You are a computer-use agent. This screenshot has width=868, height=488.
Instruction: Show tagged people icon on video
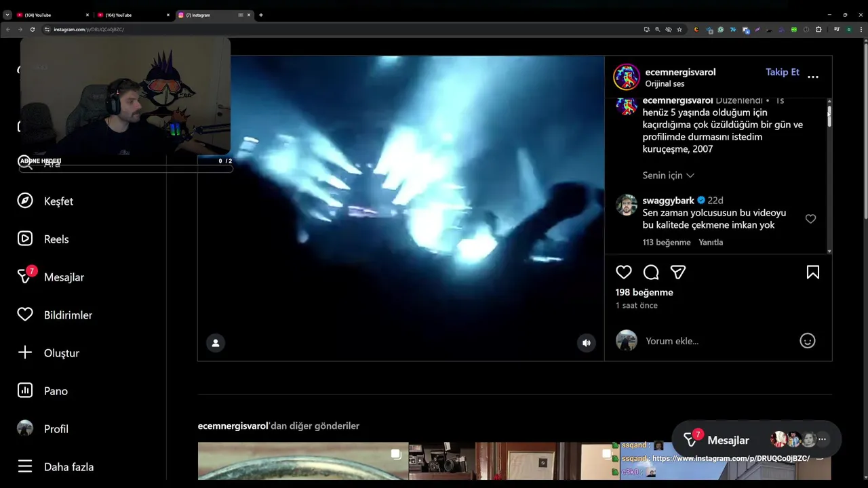tap(216, 343)
